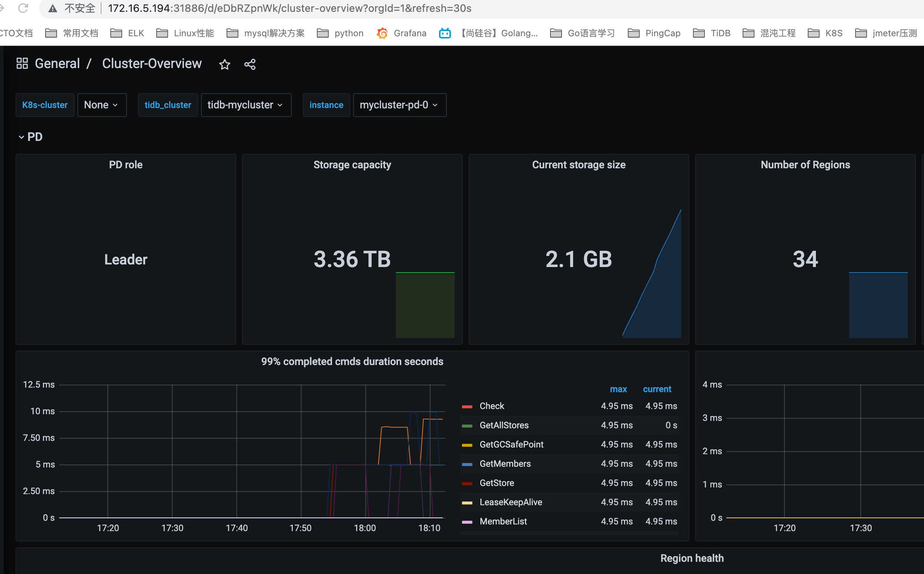Screen dimensions: 924x574
Task: Toggle the GetAllStores legend series
Action: tap(504, 425)
